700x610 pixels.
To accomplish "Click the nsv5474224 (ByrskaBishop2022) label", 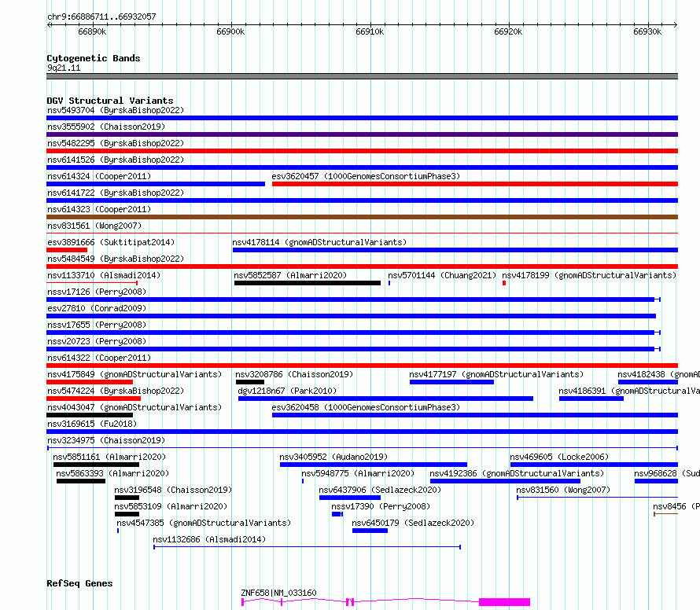I will [x=116, y=391].
